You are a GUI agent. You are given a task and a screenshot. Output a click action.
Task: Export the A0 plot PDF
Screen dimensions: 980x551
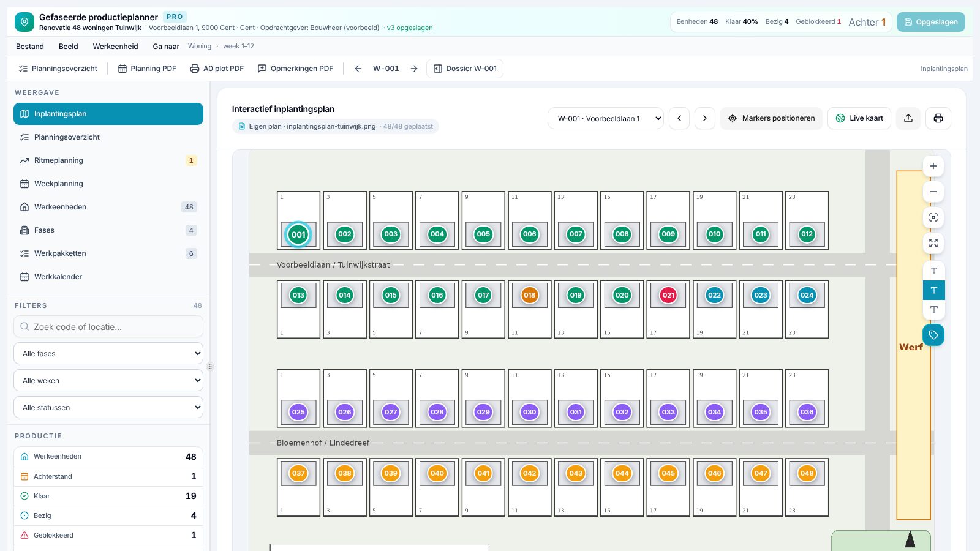point(217,69)
